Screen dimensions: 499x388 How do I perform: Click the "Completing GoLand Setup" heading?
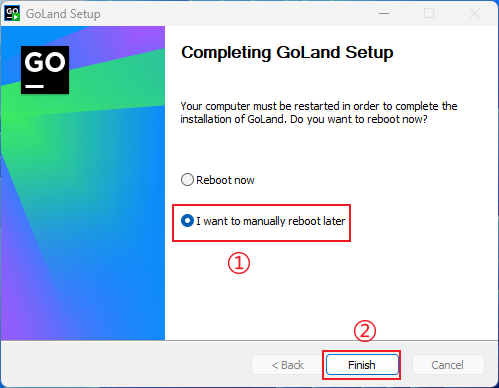tap(287, 53)
